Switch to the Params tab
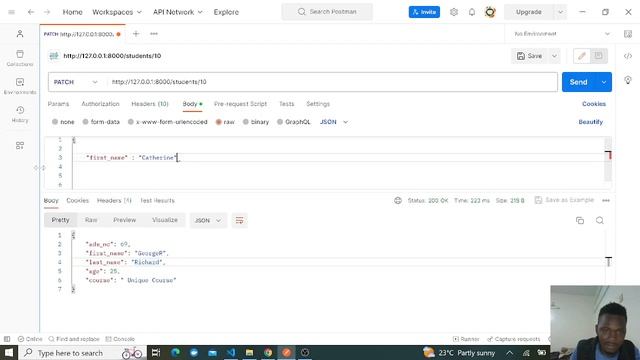640x360 pixels. click(x=58, y=104)
